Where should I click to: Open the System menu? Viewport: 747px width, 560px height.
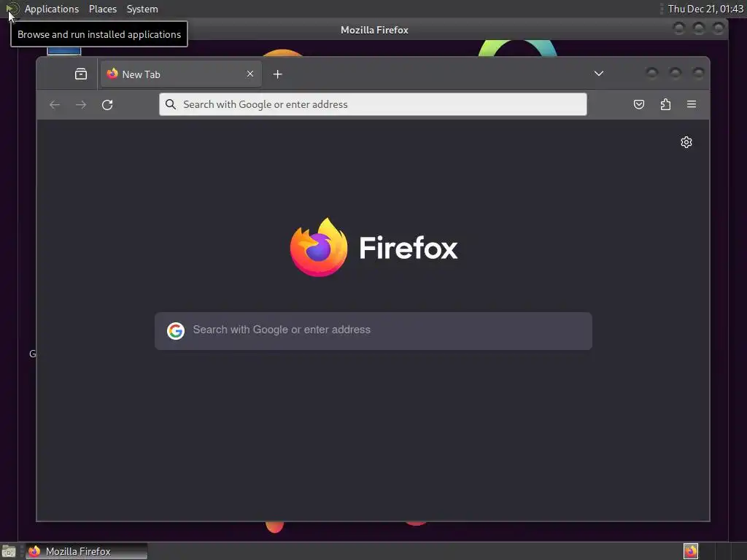point(142,9)
